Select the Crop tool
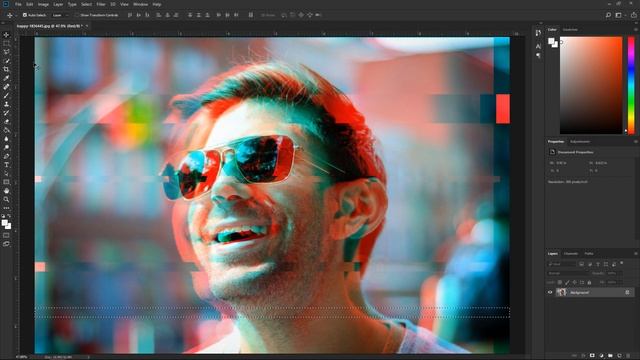Image resolution: width=640 pixels, height=360 pixels. point(6,69)
